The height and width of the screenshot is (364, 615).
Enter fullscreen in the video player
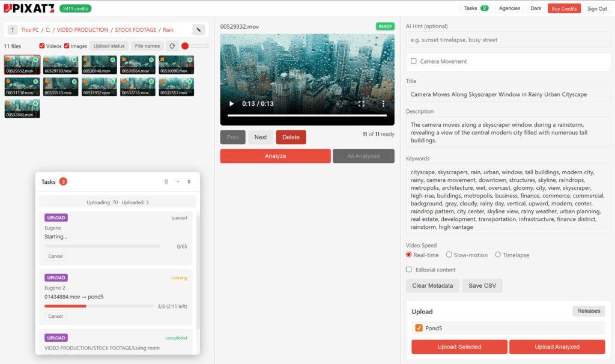pos(362,104)
